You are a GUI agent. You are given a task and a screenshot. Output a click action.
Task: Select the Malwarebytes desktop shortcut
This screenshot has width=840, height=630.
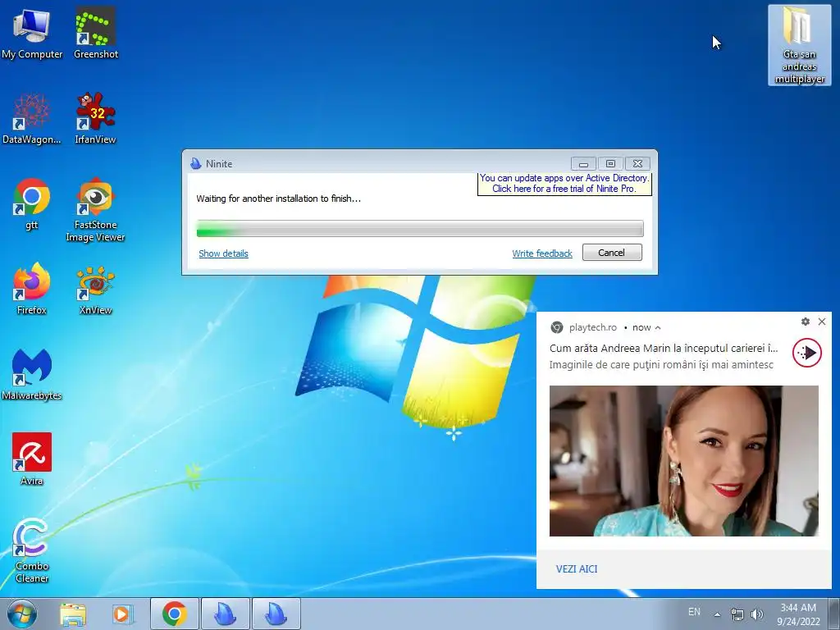click(32, 374)
